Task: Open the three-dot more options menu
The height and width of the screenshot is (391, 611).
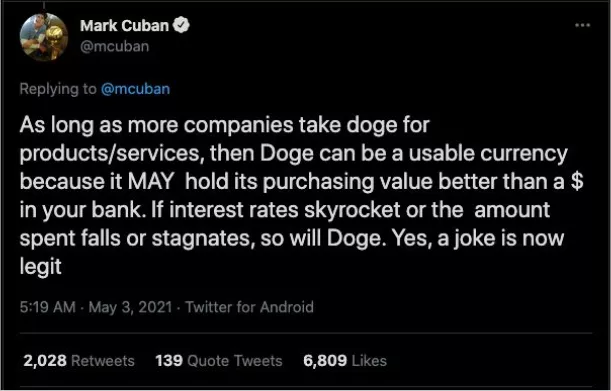Action: pyautogui.click(x=583, y=25)
